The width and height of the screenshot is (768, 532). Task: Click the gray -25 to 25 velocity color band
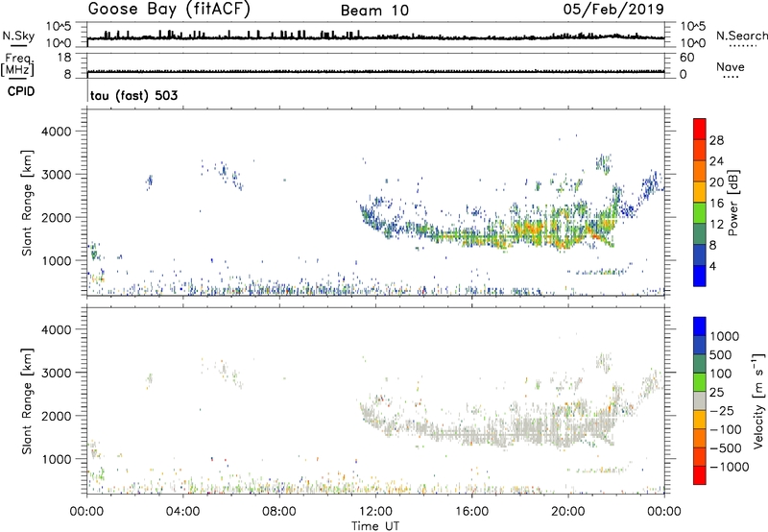click(x=700, y=401)
